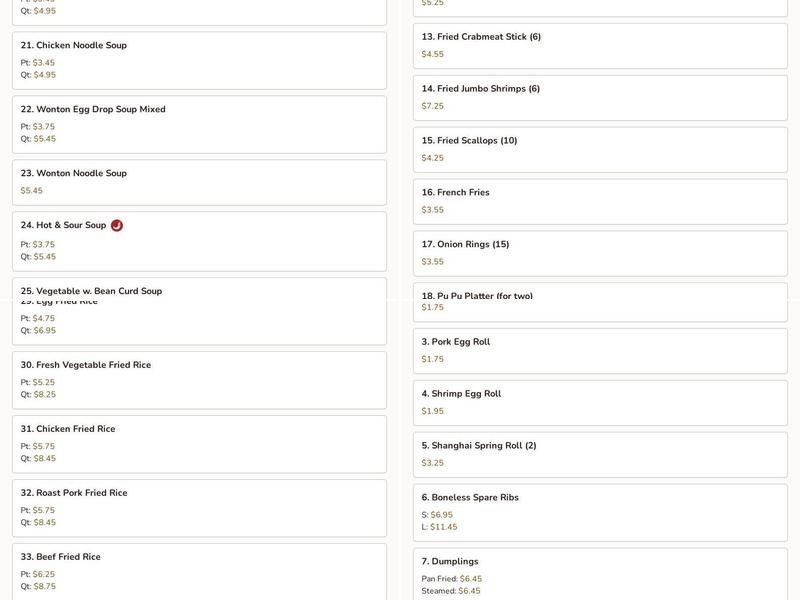This screenshot has width=800, height=600.
Task: Open Shanghai Spring Roll (2) item
Action: coord(600,454)
